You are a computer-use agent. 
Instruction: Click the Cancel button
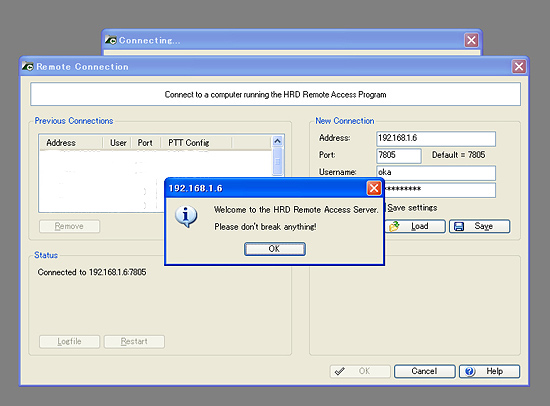(x=424, y=371)
